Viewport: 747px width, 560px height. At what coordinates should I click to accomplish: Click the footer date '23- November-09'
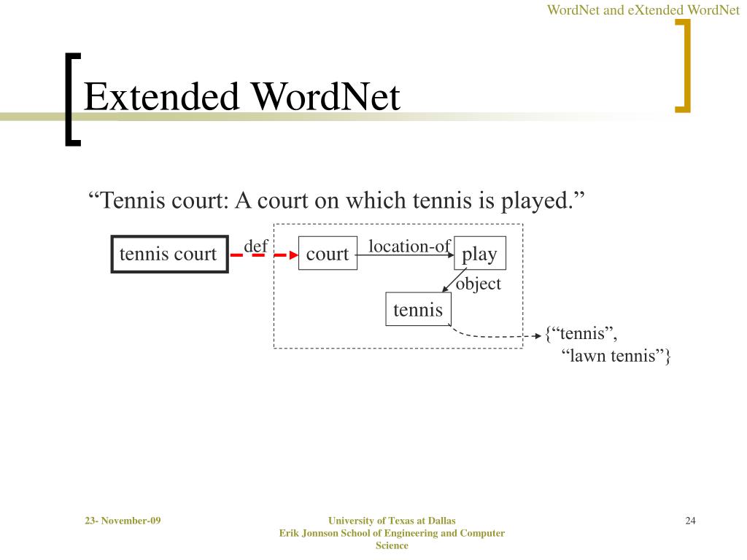(123, 521)
